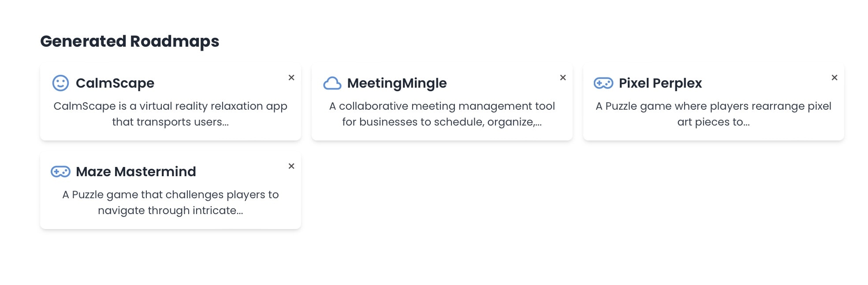This screenshot has width=868, height=285.
Task: Click the virtual reality relaxation app description
Action: [x=170, y=114]
